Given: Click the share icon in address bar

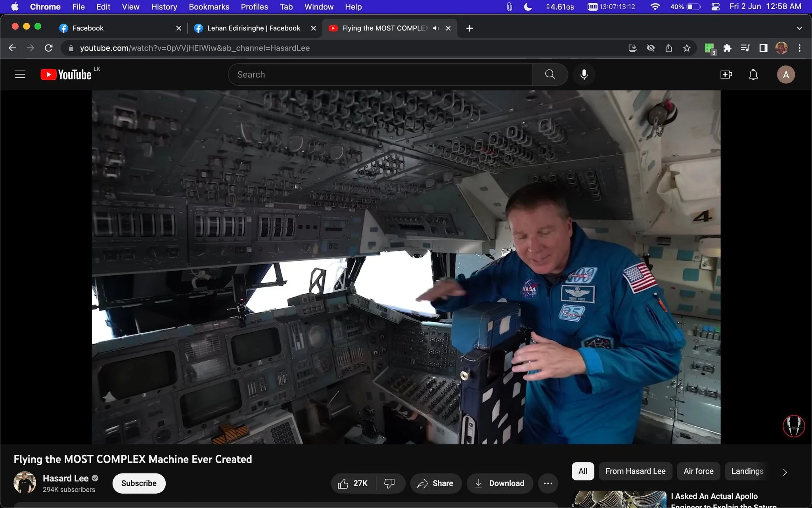Looking at the screenshot, I should pos(669,48).
